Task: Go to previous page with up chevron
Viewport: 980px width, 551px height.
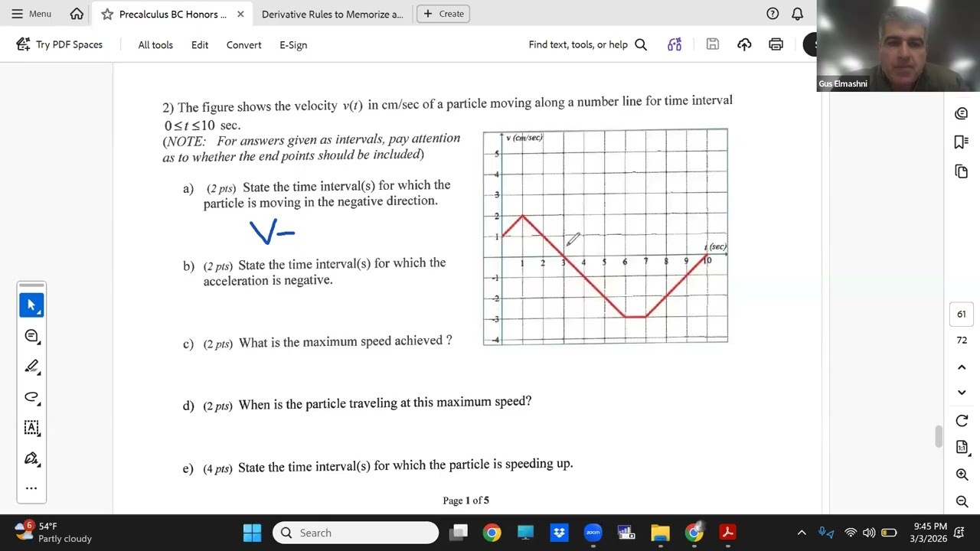Action: tap(962, 367)
